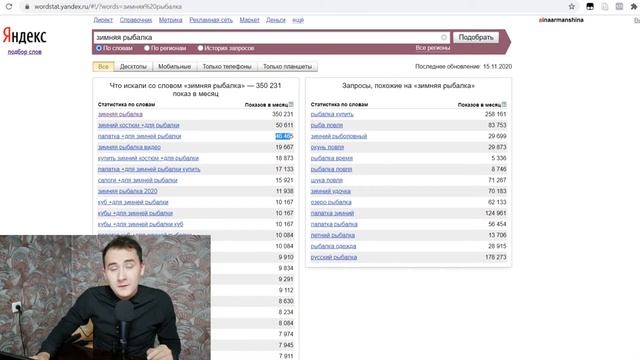Click into the 'зимняя рыбалка' search field

point(271,38)
